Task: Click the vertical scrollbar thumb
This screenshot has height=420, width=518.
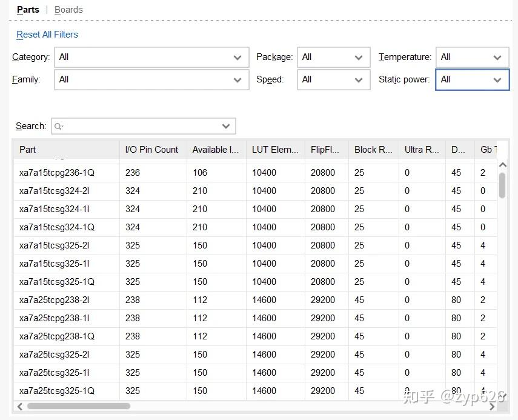Action: 502,185
